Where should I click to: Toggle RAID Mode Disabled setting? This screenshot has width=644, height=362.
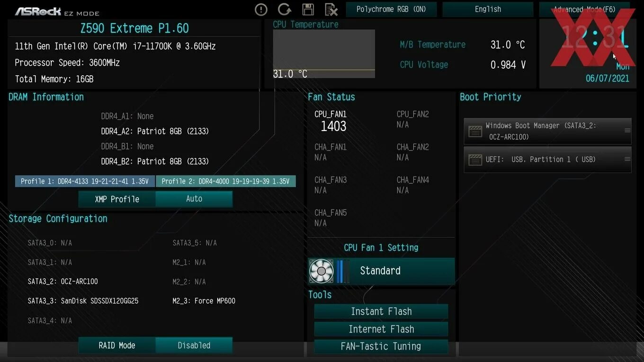(194, 345)
